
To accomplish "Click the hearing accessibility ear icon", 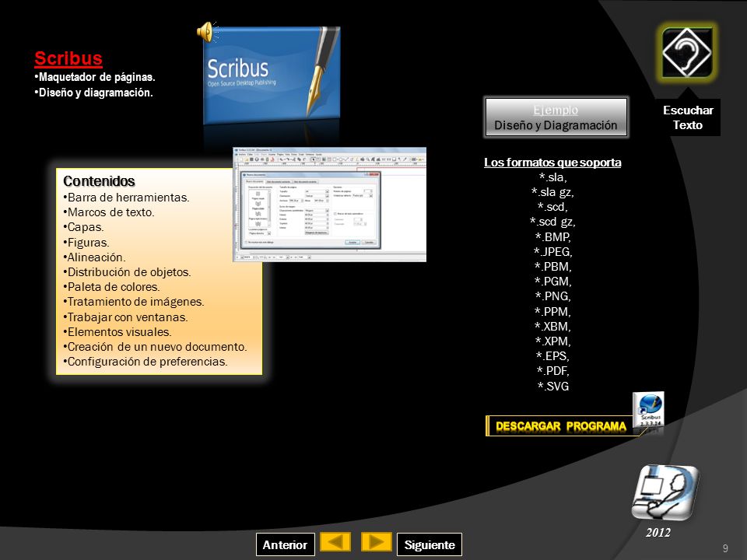I will (x=687, y=53).
